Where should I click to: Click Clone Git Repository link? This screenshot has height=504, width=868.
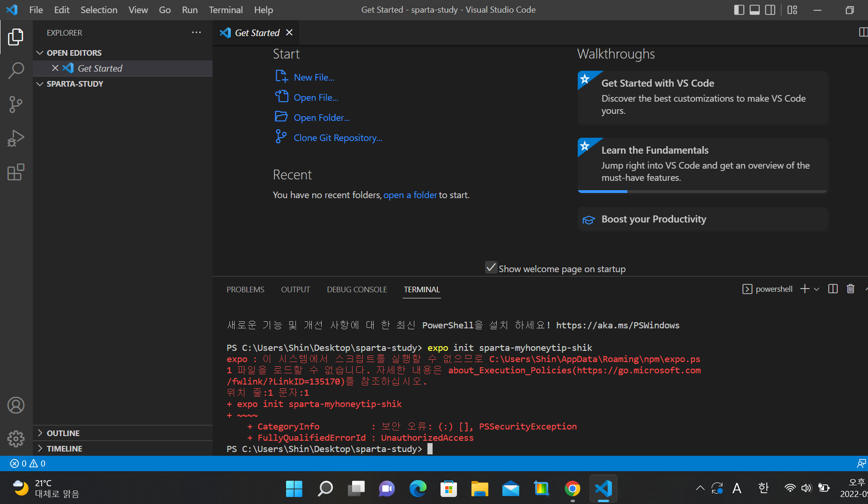338,138
